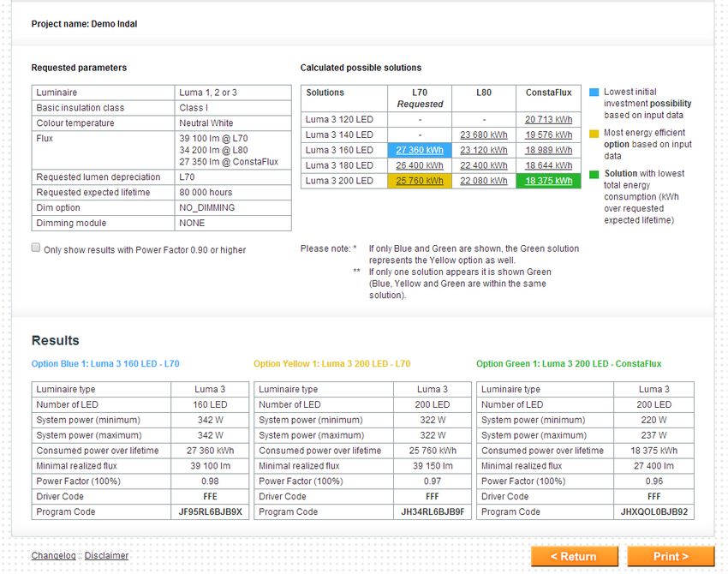Image resolution: width=728 pixels, height=574 pixels.
Task: Click the '237 W' maximum system power value
Action: 654,435
